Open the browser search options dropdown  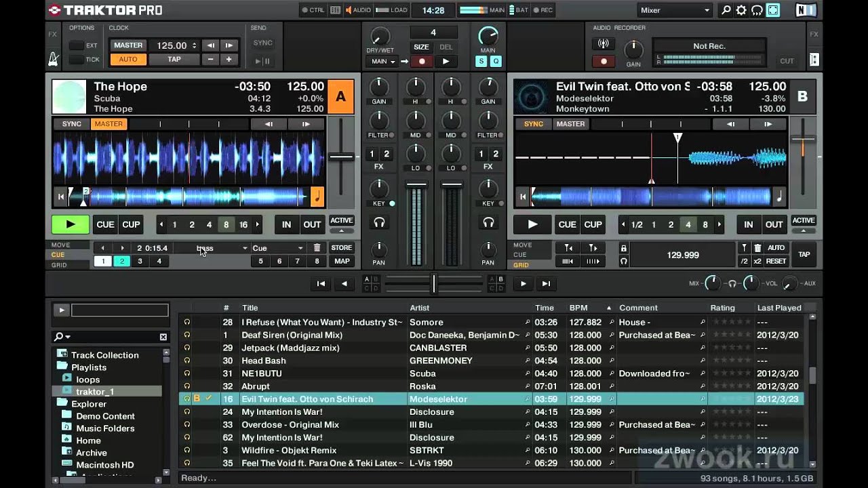click(x=62, y=336)
